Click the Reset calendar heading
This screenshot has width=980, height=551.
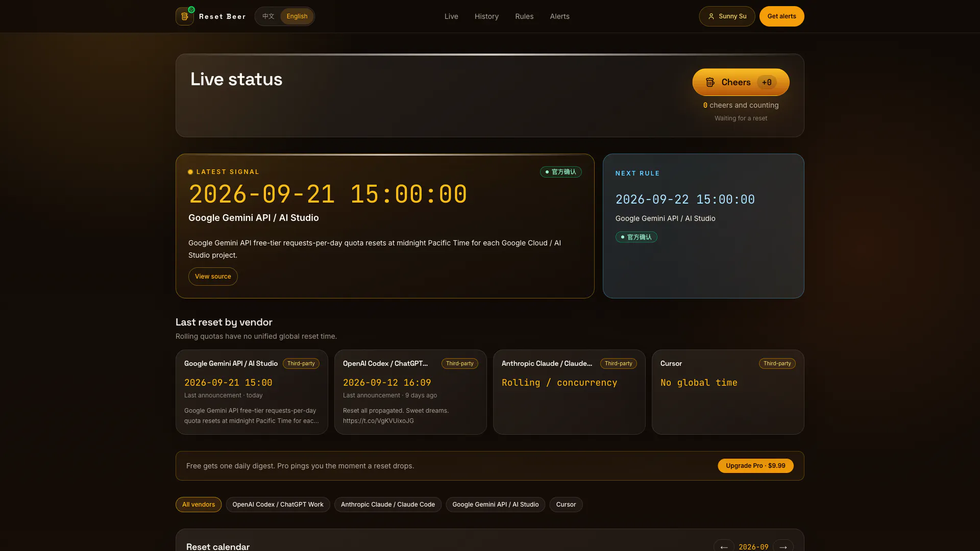click(x=218, y=546)
